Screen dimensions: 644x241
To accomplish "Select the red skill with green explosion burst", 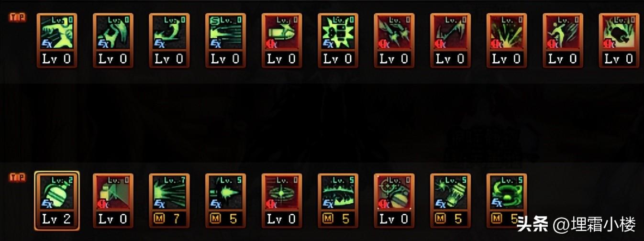I will tap(507, 40).
